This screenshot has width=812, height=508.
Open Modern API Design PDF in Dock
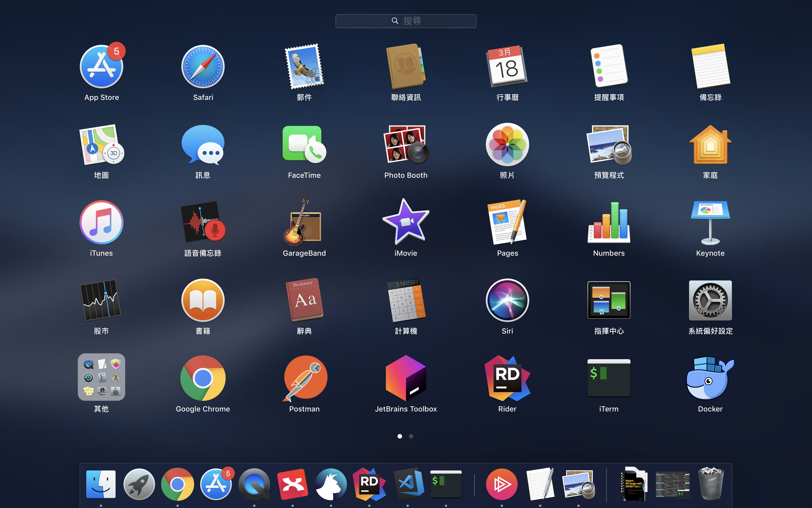pos(633,484)
